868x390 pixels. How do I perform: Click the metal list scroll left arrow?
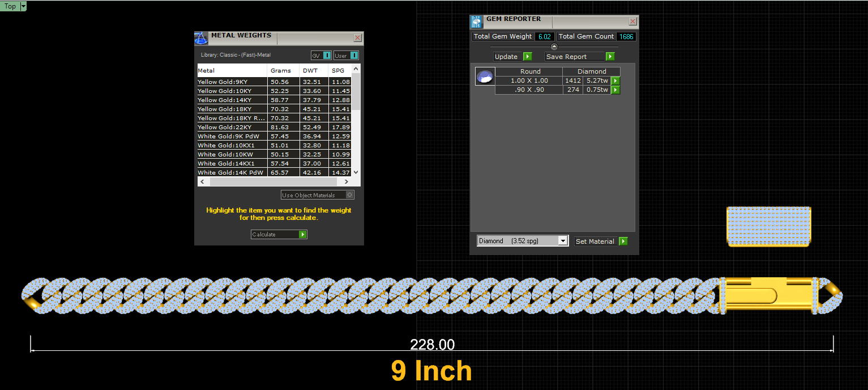pos(202,181)
